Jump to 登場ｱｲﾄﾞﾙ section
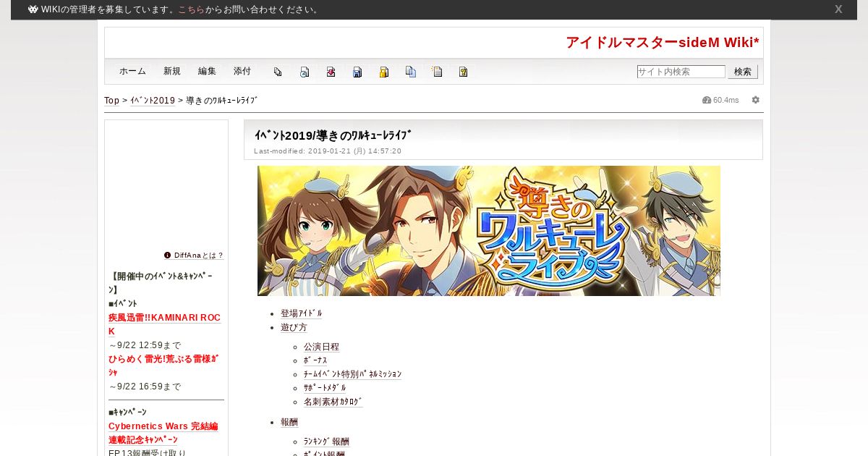The height and width of the screenshot is (456, 868). (302, 313)
